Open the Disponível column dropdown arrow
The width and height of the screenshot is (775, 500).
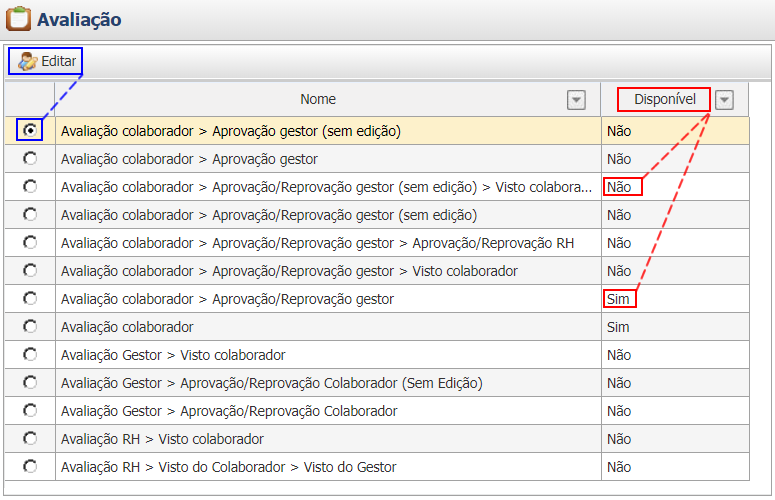[725, 99]
